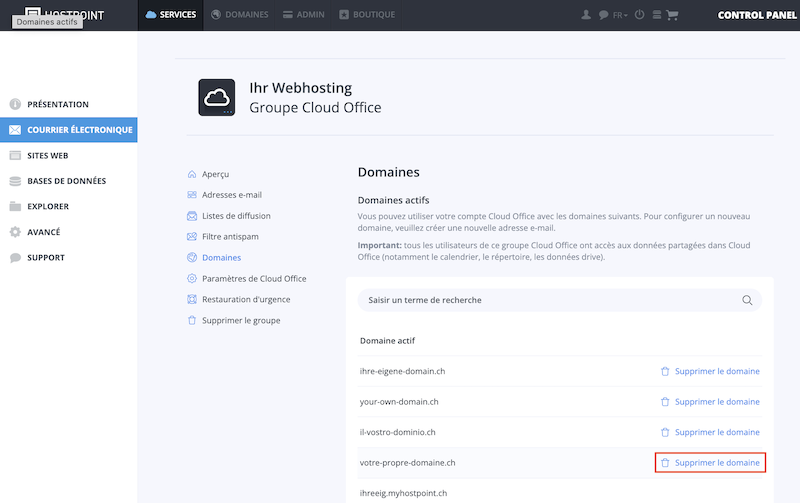800x503 pixels.
Task: Delete domain votre-propre-domaine.ch
Action: coord(710,463)
